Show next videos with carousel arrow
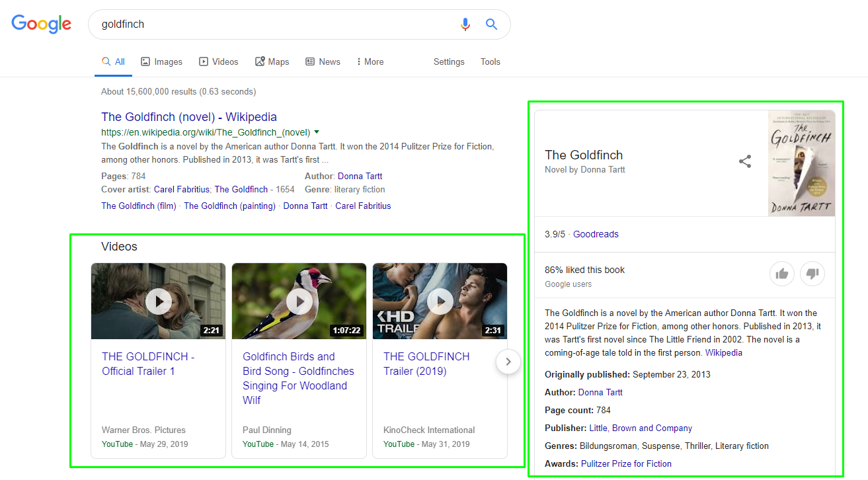The image size is (868, 480). tap(508, 362)
